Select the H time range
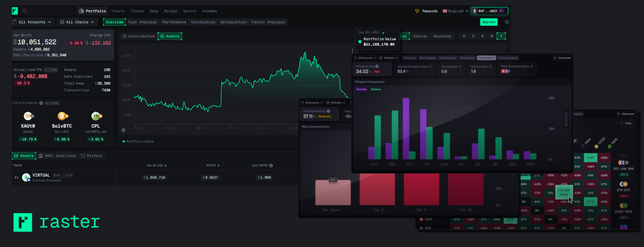 [x=465, y=36]
